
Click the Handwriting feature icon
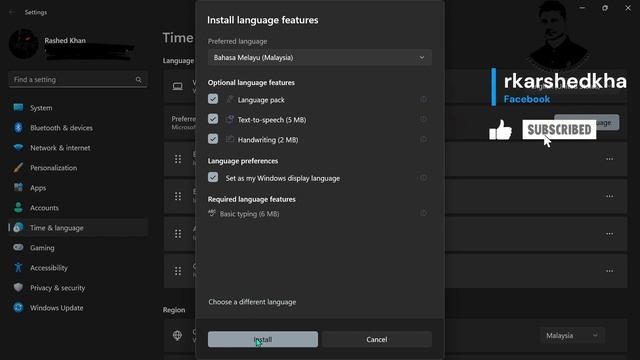point(230,139)
